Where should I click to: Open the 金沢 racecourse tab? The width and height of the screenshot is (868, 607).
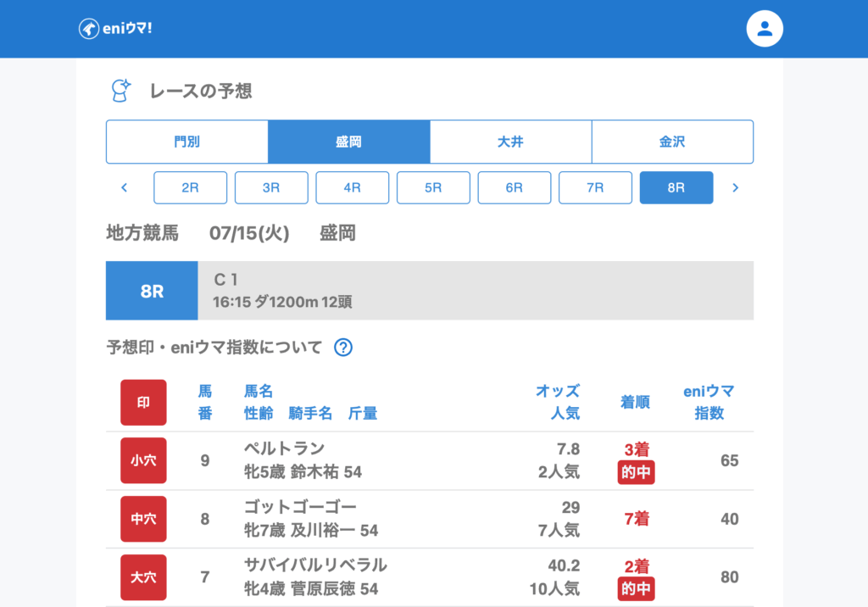672,142
